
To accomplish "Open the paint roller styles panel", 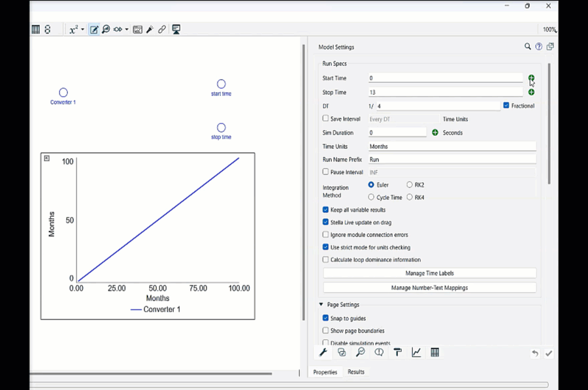I will (x=397, y=353).
